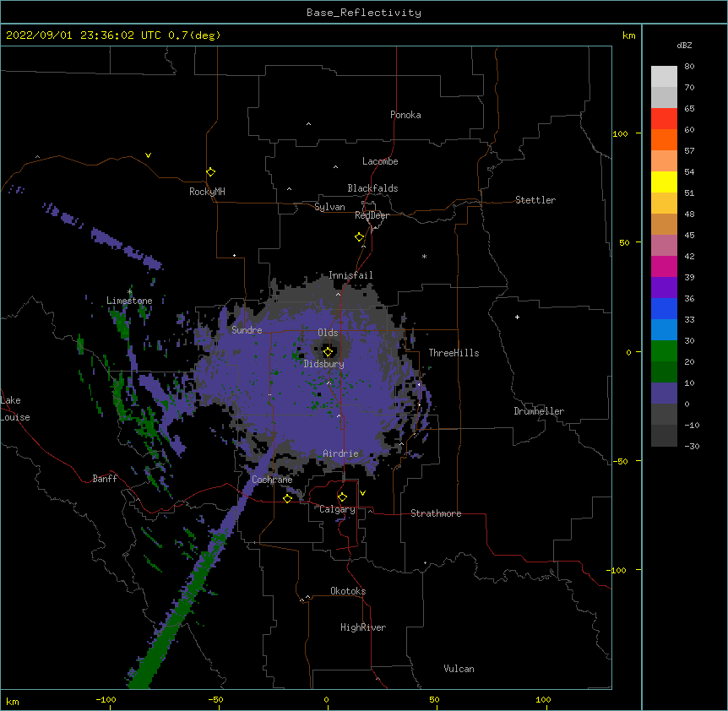
Task: Click the slate purple 0-10 dBZ legend swatch
Action: [664, 393]
